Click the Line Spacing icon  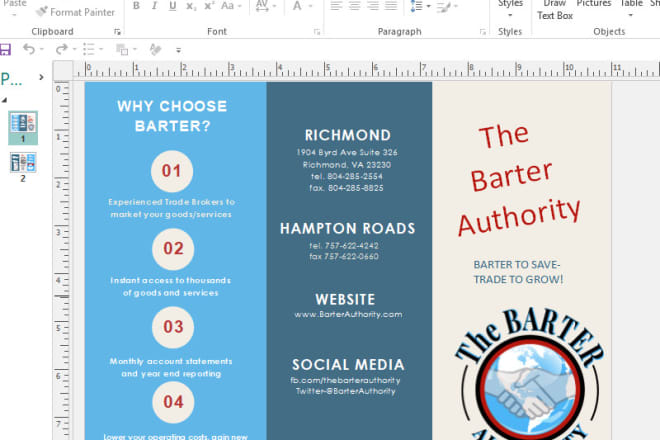click(416, 6)
